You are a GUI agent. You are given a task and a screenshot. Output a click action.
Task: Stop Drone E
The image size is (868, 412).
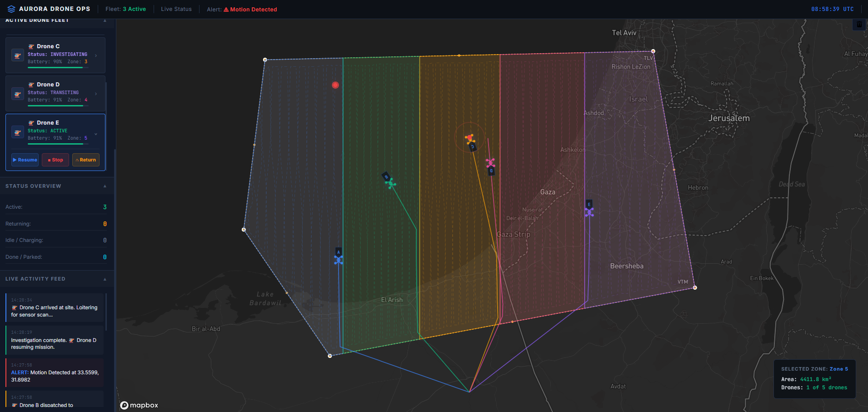click(x=55, y=160)
